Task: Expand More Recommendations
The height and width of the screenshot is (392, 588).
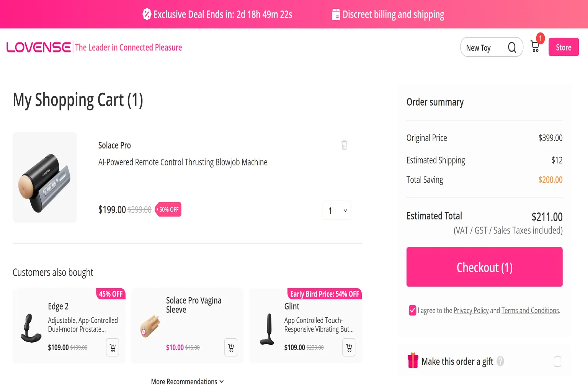Action: [188, 382]
